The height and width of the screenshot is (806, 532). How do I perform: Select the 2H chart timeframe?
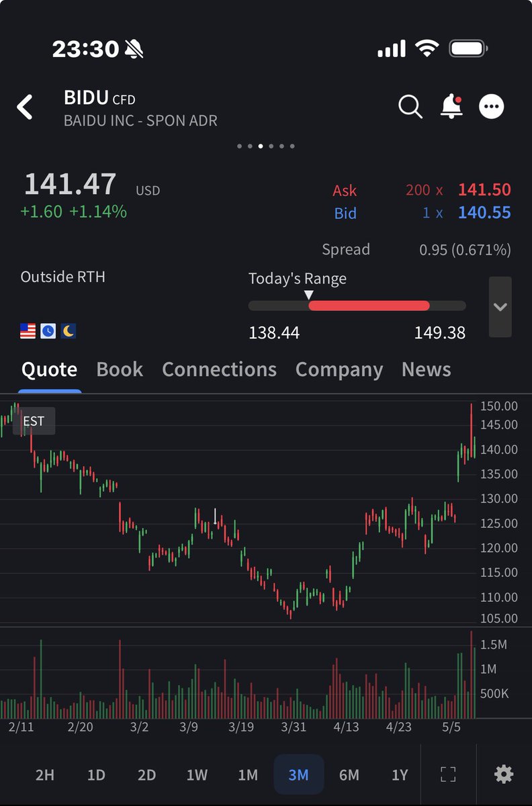pos(45,775)
